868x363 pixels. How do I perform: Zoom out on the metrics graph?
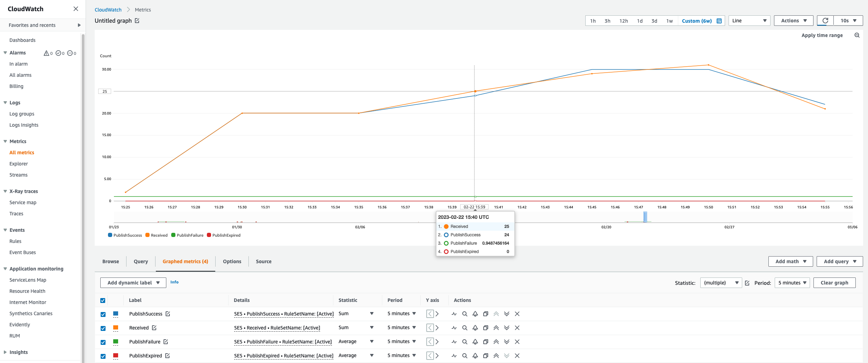(x=857, y=35)
